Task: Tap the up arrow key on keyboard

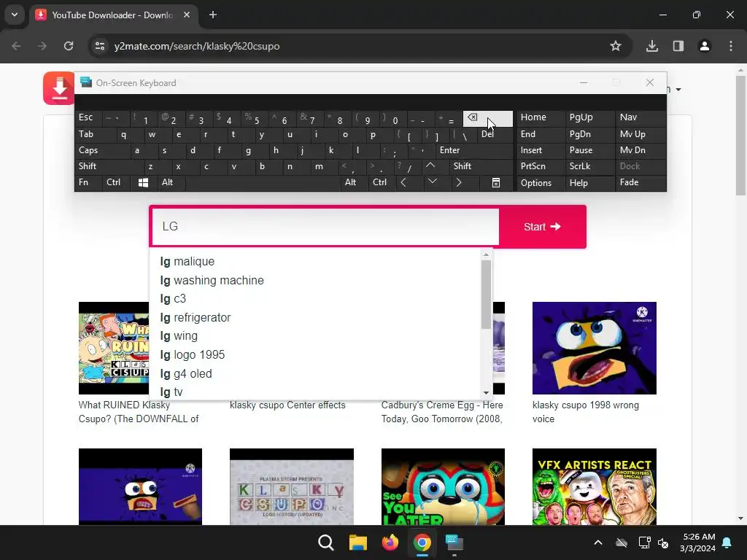Action: [430, 166]
